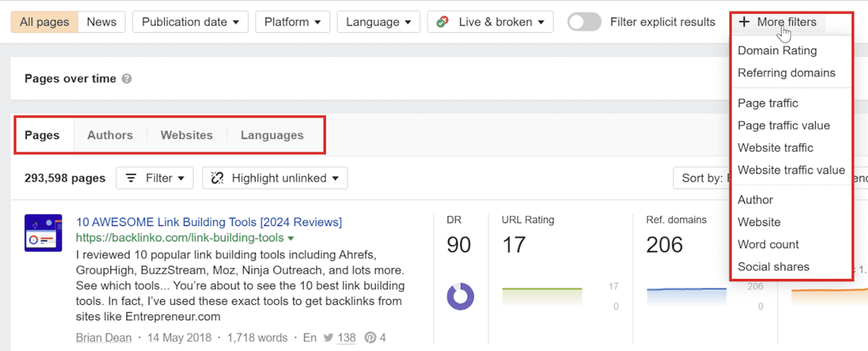Viewport: 868px width, 351px height.
Task: Click the URL Rating trend chart
Action: tap(542, 297)
